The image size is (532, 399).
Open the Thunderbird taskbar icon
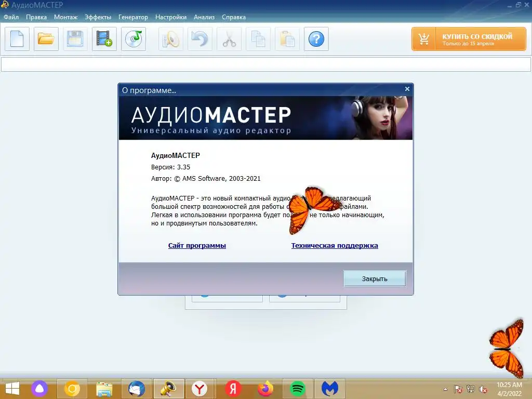click(137, 389)
